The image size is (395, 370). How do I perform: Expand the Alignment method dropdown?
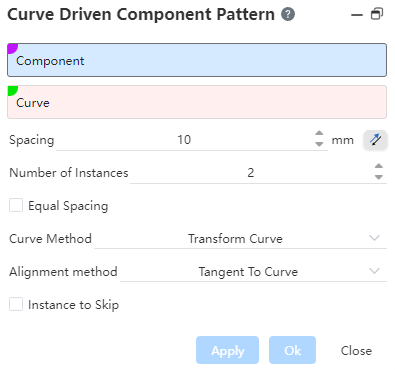[x=253, y=272]
